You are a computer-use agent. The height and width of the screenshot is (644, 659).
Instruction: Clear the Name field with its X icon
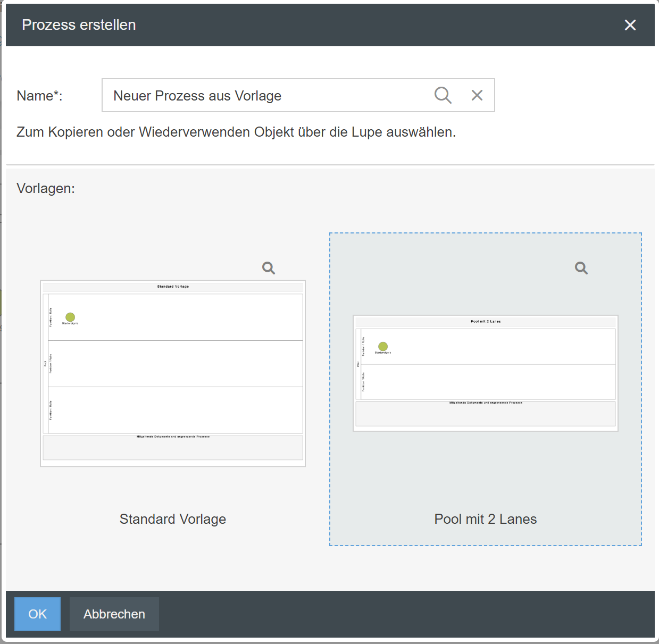(477, 95)
